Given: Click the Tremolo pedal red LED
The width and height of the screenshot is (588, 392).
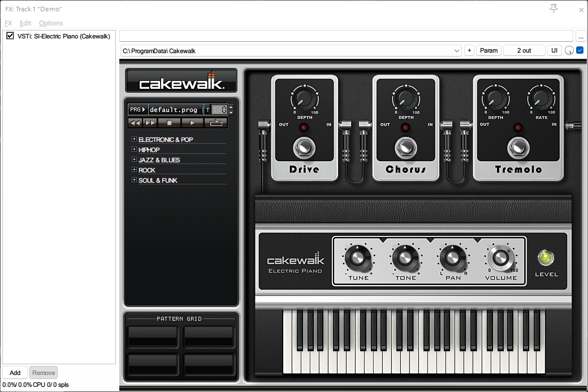Looking at the screenshot, I should 518,127.
